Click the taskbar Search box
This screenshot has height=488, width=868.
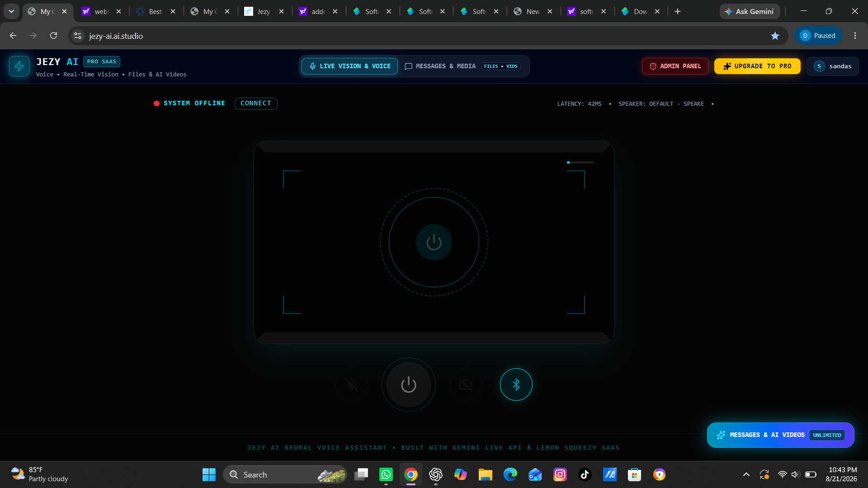click(285, 474)
